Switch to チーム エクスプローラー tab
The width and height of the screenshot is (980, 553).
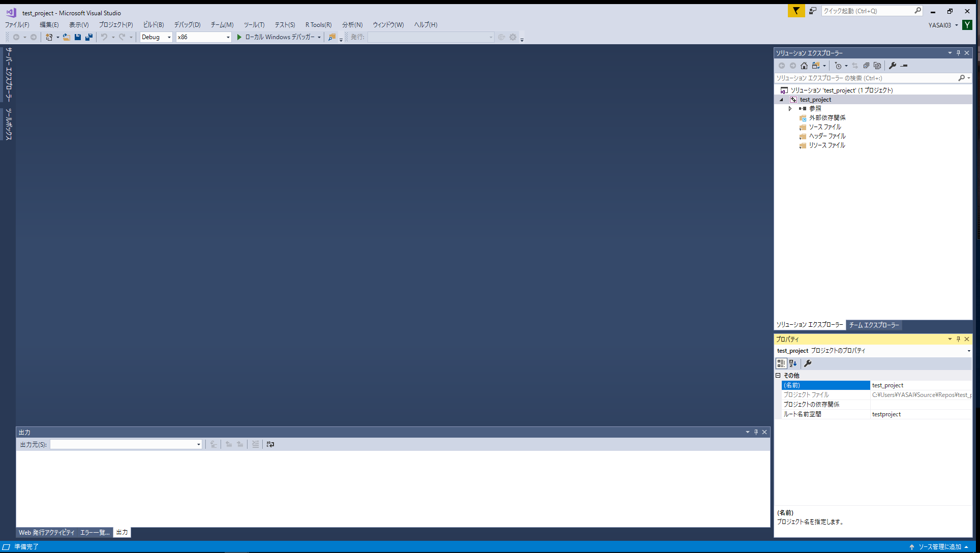click(x=874, y=325)
